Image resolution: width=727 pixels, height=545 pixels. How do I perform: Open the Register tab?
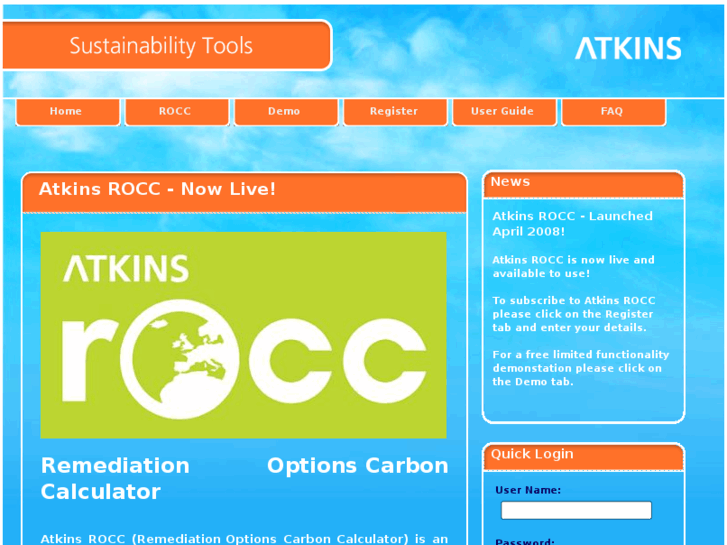coord(395,112)
